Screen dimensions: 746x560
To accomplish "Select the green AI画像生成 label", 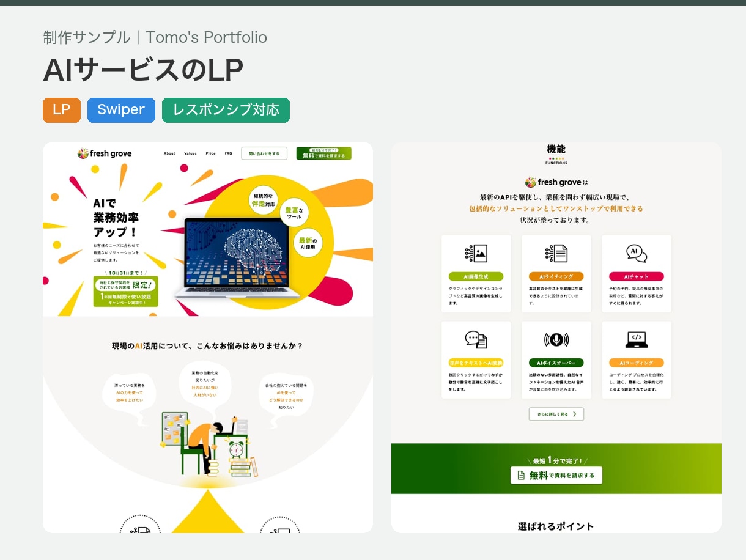I will pyautogui.click(x=476, y=276).
